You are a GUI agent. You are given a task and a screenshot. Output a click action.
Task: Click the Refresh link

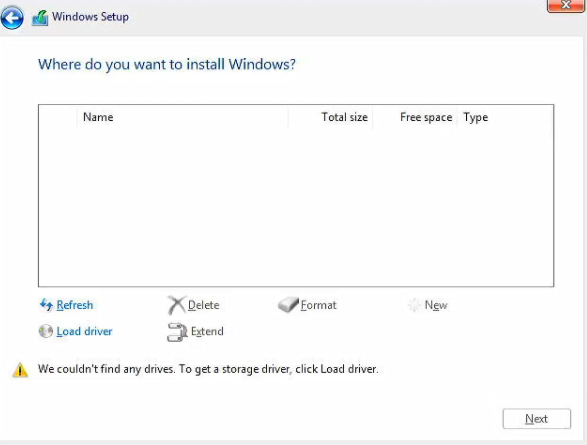pyautogui.click(x=74, y=305)
